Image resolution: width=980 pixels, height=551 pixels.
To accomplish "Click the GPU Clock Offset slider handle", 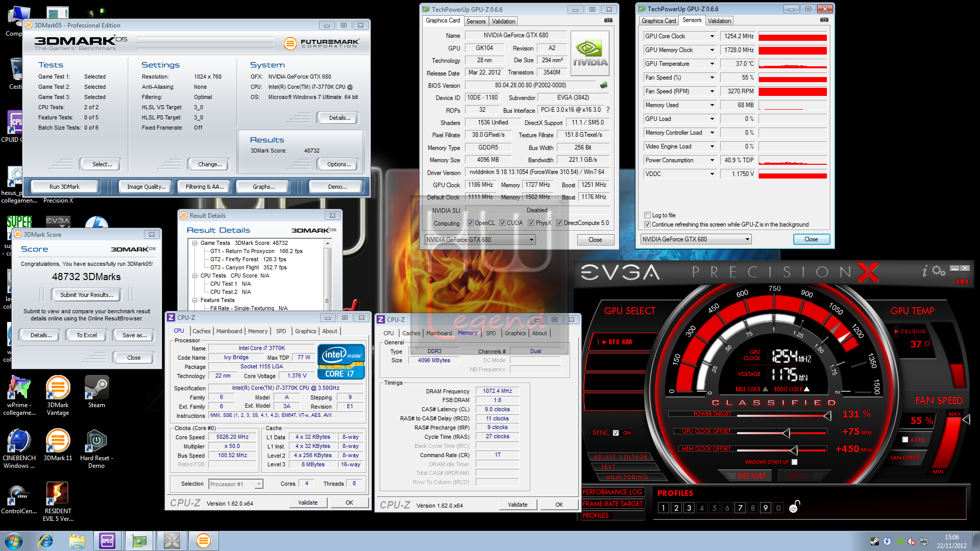I will click(786, 433).
